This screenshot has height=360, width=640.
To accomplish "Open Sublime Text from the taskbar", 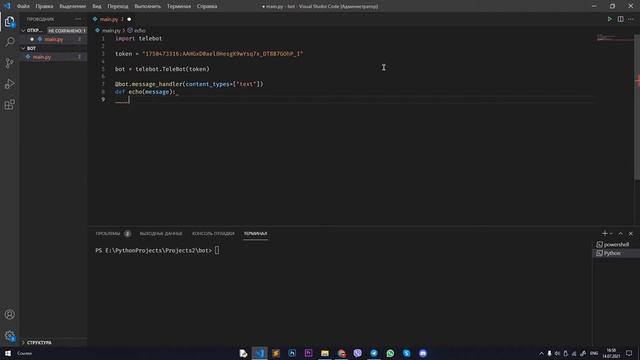I will 276,353.
